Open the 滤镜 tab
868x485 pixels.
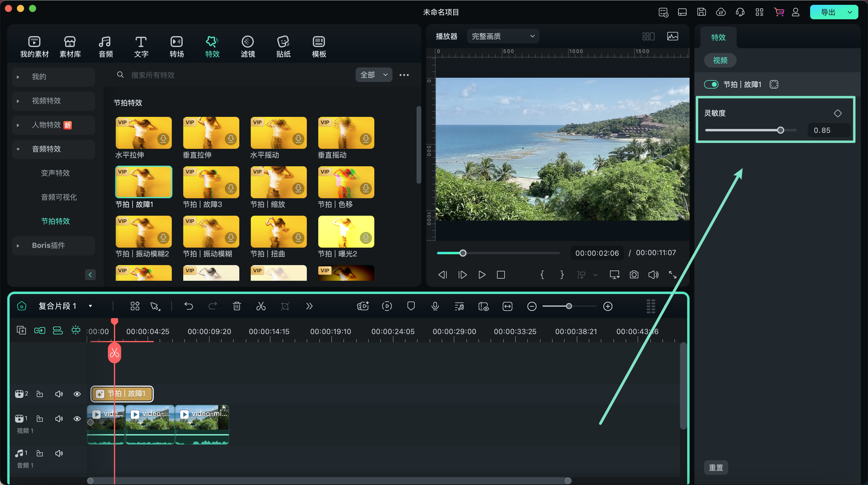click(248, 46)
